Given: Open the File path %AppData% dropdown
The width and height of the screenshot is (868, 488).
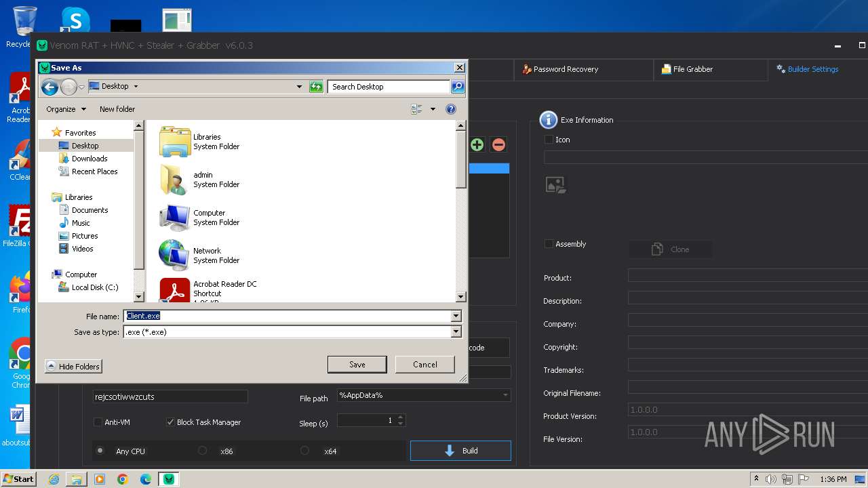Looking at the screenshot, I should pos(505,395).
